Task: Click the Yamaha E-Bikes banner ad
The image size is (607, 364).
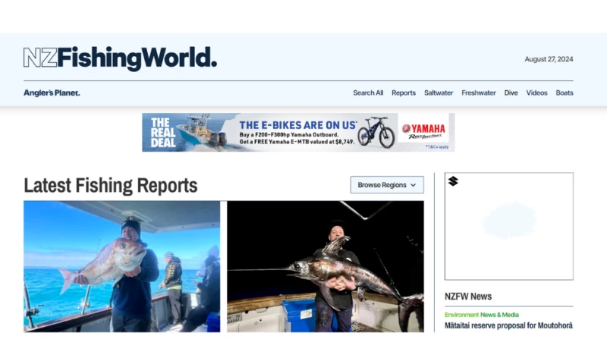Action: pyautogui.click(x=298, y=132)
